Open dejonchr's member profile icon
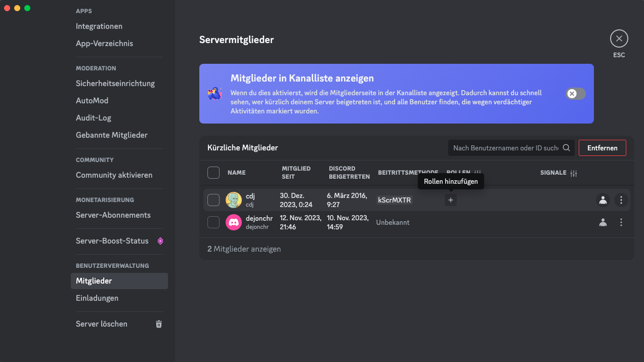The height and width of the screenshot is (362, 644). tap(603, 222)
